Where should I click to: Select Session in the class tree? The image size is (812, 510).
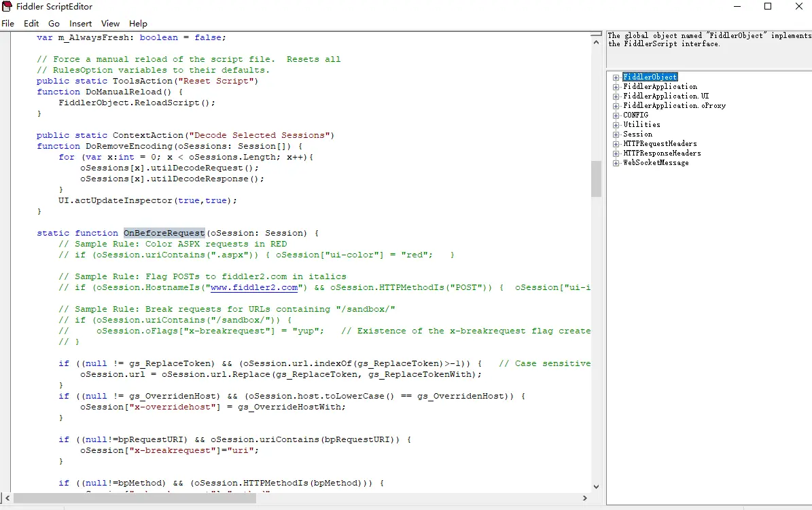pyautogui.click(x=637, y=134)
